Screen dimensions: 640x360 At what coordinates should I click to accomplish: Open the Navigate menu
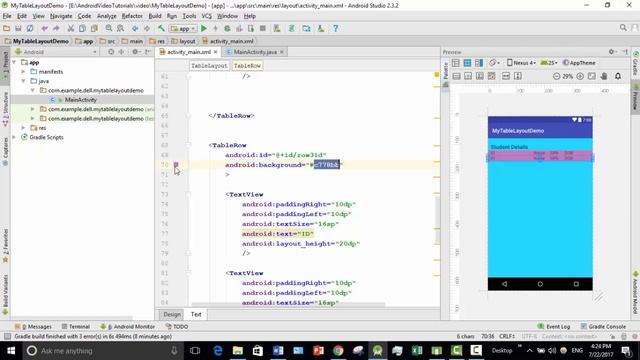click(x=61, y=16)
